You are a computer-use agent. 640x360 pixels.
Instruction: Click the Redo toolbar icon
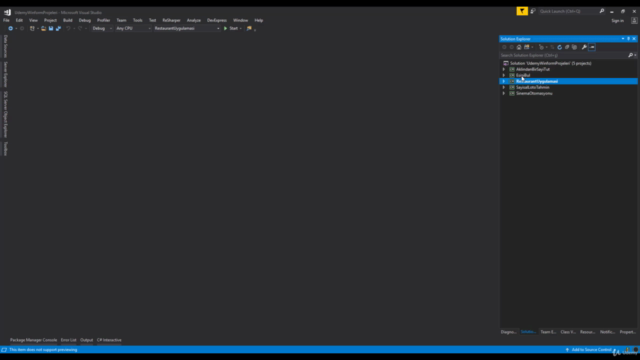pos(80,28)
